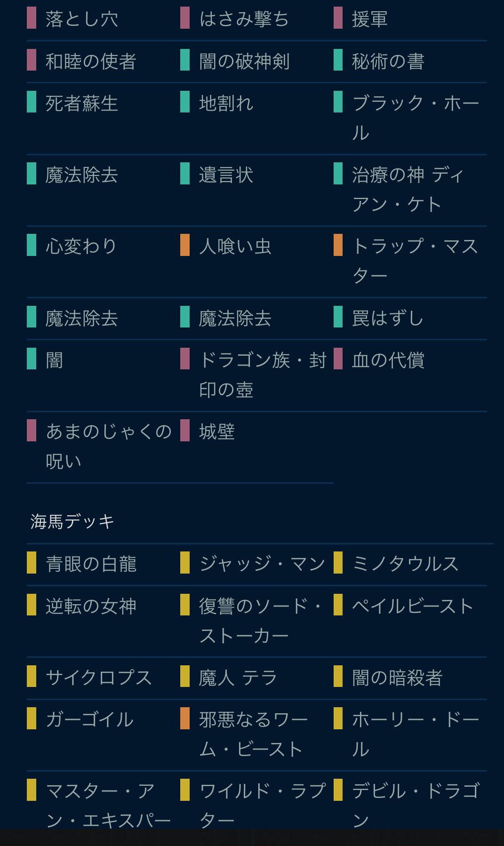The height and width of the screenshot is (846, 504).
Task: Click the yellow marker beside ガーゴイル
Action: 32,718
